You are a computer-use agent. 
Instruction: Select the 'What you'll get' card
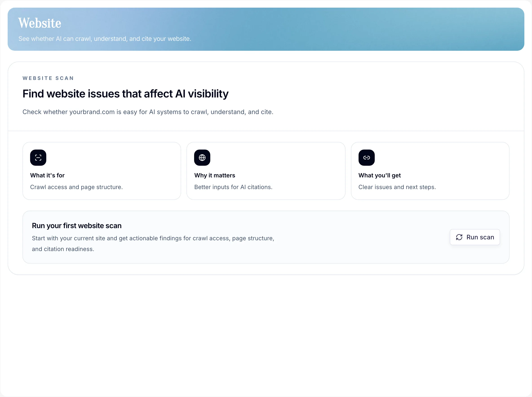(x=430, y=171)
